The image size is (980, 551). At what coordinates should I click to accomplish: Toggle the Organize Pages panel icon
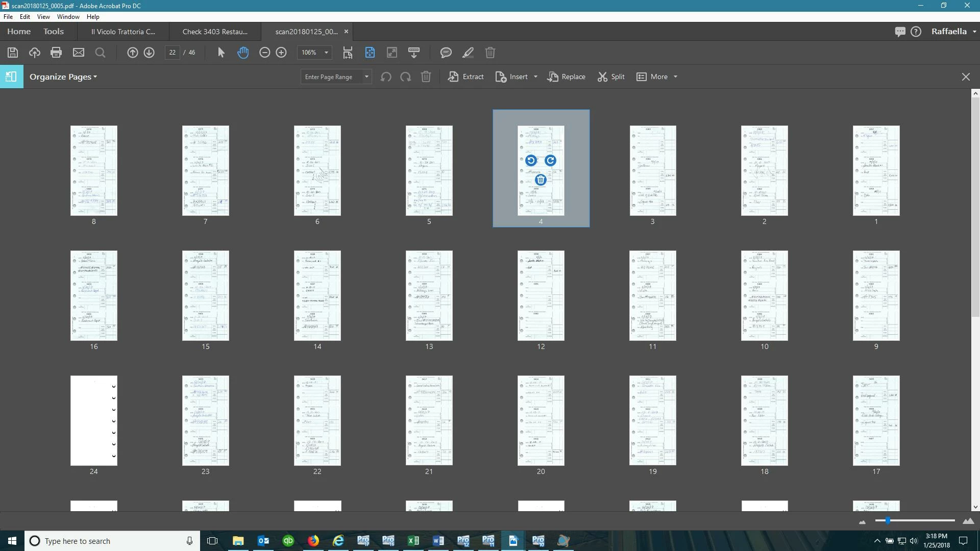(11, 77)
